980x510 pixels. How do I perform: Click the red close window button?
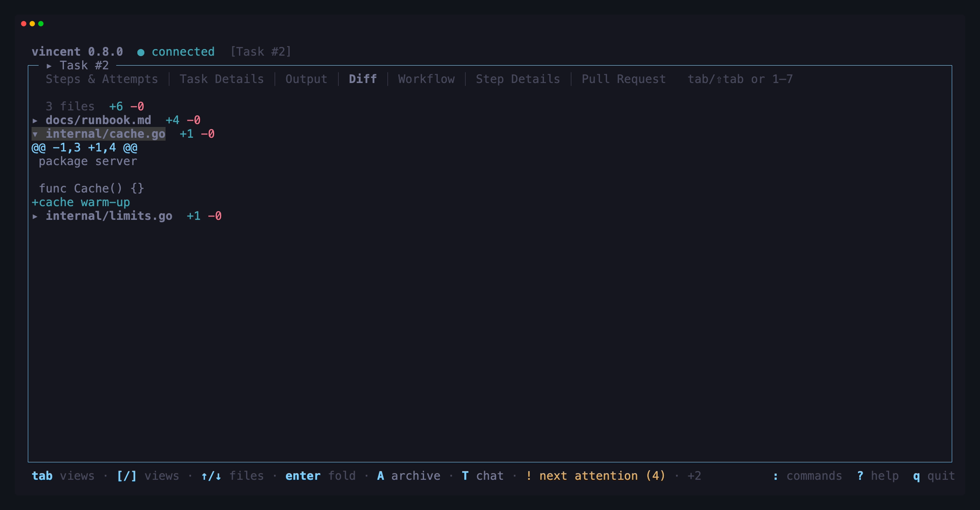(x=24, y=24)
